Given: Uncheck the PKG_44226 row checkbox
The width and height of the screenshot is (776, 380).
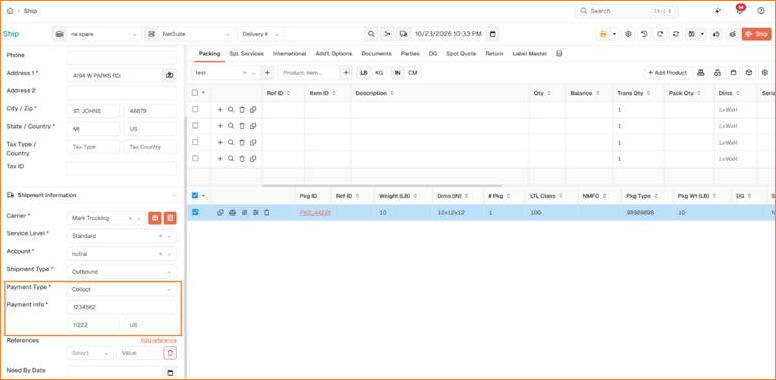Looking at the screenshot, I should coord(195,212).
